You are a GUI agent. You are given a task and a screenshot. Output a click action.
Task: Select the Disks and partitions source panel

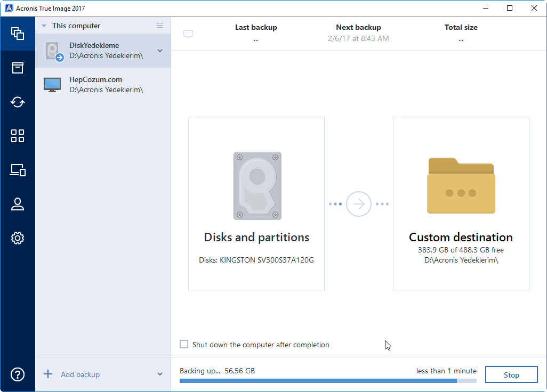[256, 204]
